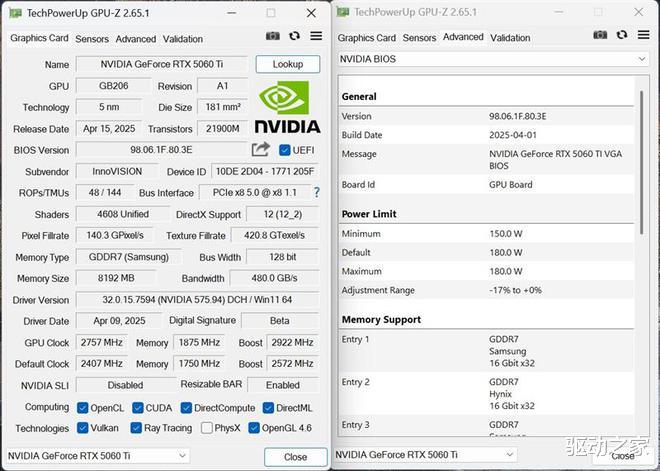This screenshot has width=660, height=471.
Task: Open the GPU selector dropdown in left window
Action: pos(98,456)
